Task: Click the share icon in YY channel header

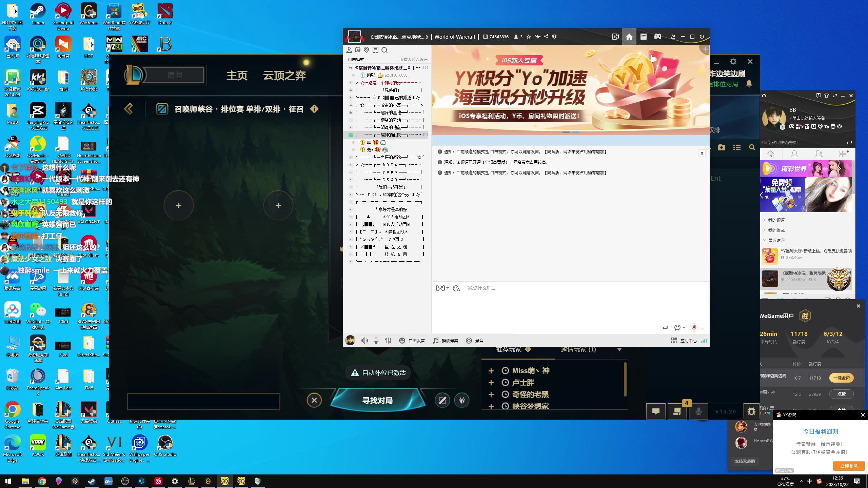Action: pos(546,37)
